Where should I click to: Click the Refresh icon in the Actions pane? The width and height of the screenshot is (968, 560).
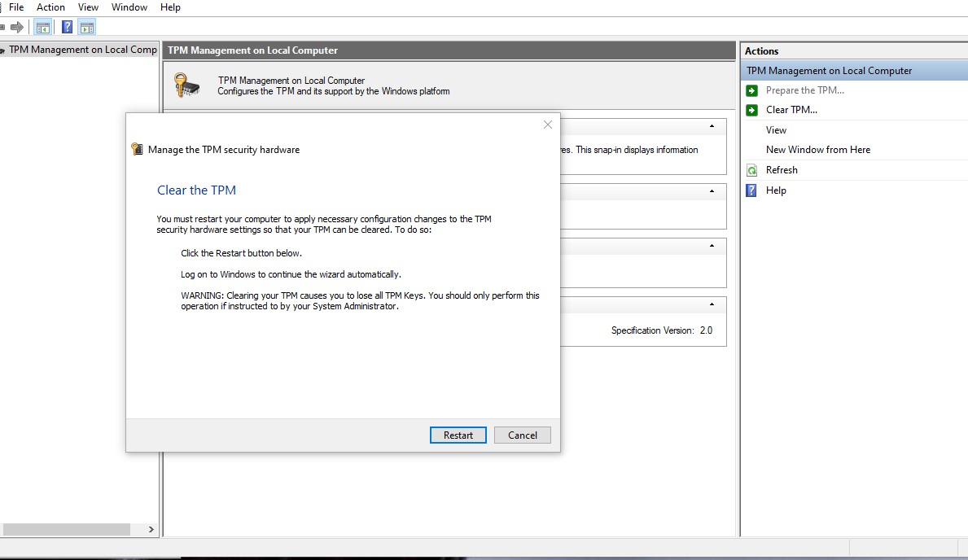click(x=751, y=170)
